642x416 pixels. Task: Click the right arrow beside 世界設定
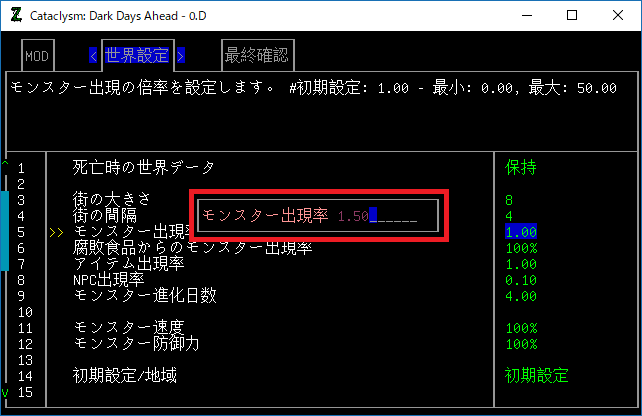[181, 55]
